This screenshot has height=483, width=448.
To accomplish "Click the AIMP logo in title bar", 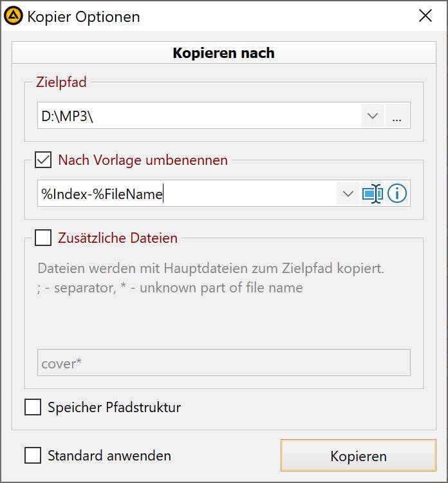I will 14,16.
